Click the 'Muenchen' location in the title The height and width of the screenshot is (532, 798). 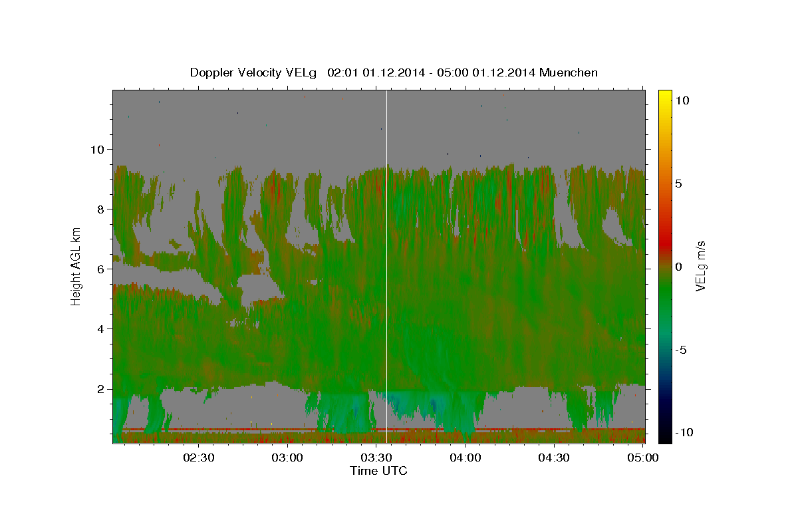[570, 72]
